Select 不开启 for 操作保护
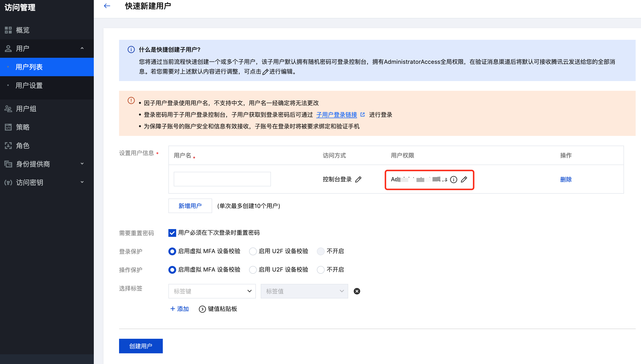This screenshot has height=364, width=641. 321,270
